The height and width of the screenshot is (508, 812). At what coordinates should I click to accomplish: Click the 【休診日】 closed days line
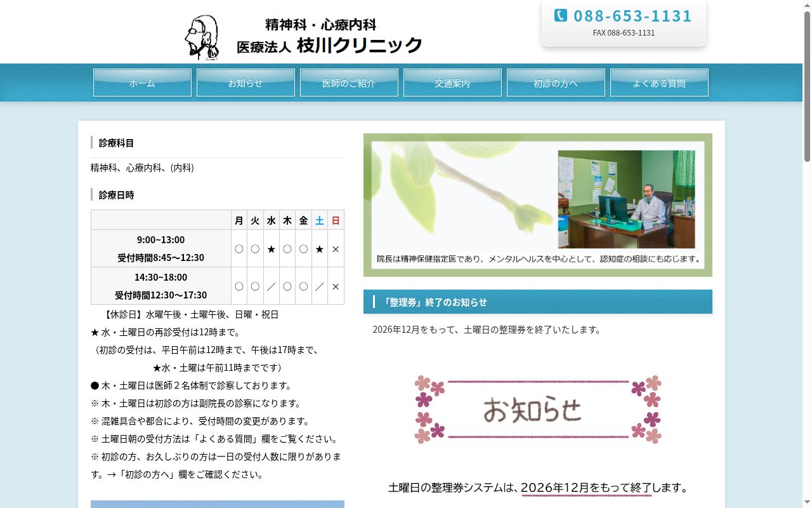(189, 314)
